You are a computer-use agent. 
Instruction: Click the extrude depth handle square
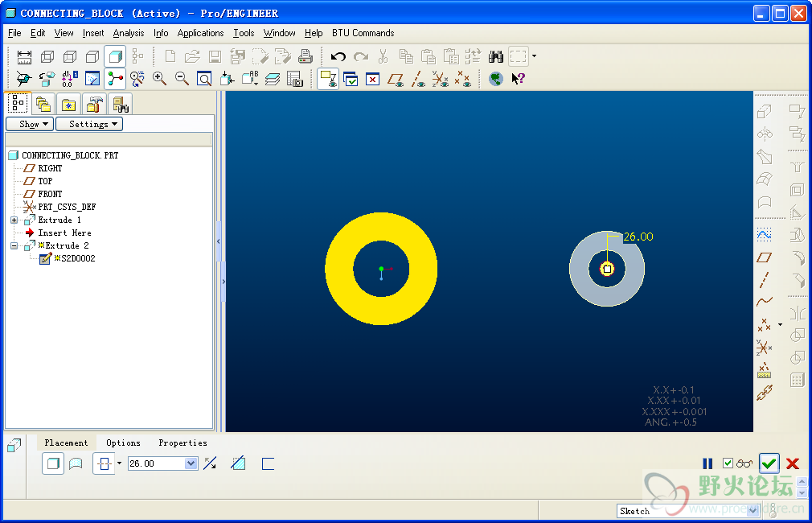(x=607, y=269)
